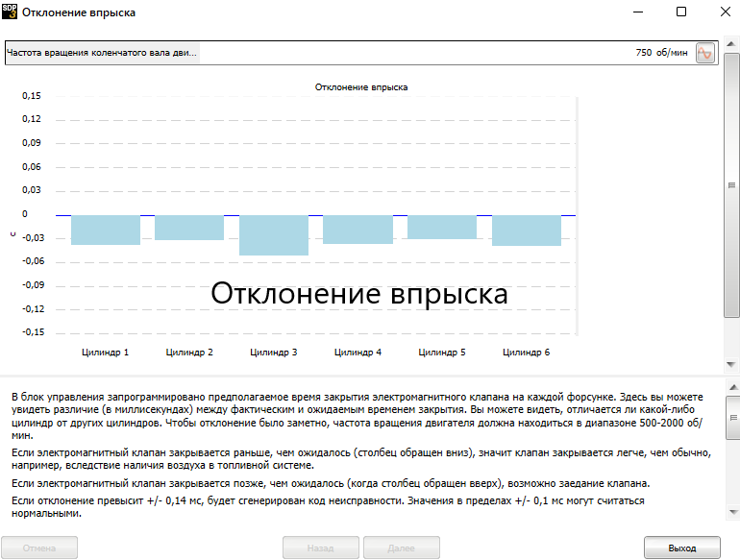The height and width of the screenshot is (560, 740).
Task: Click the Цилиндр 1 axis label
Action: point(106,353)
